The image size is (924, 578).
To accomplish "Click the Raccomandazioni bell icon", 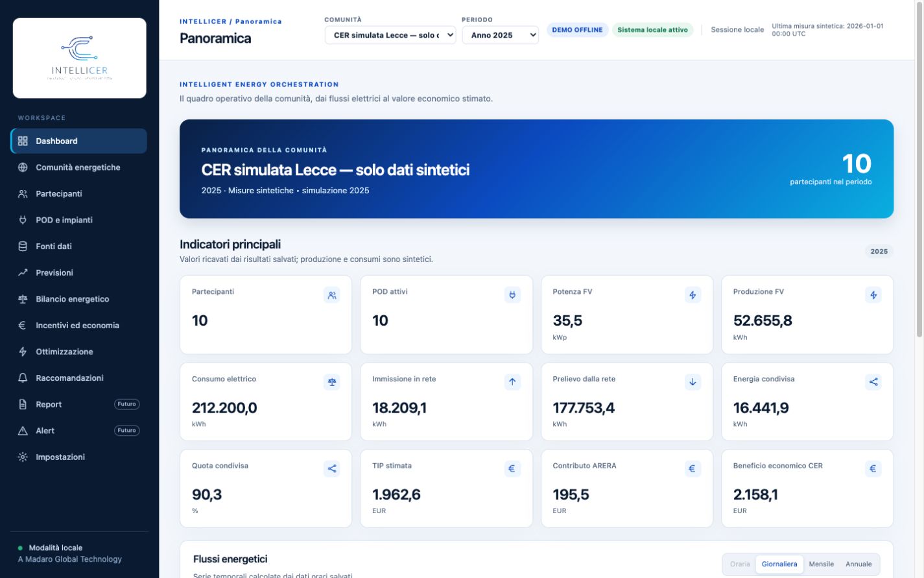I will (23, 378).
